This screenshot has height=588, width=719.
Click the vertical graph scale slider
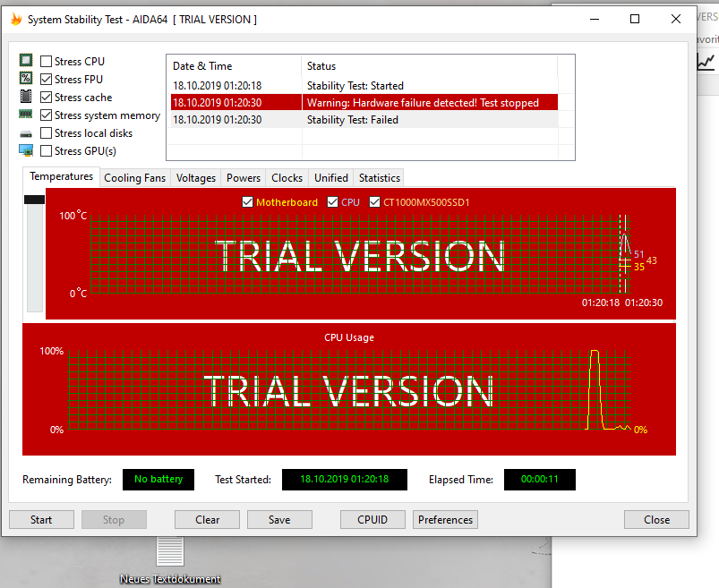[x=34, y=200]
